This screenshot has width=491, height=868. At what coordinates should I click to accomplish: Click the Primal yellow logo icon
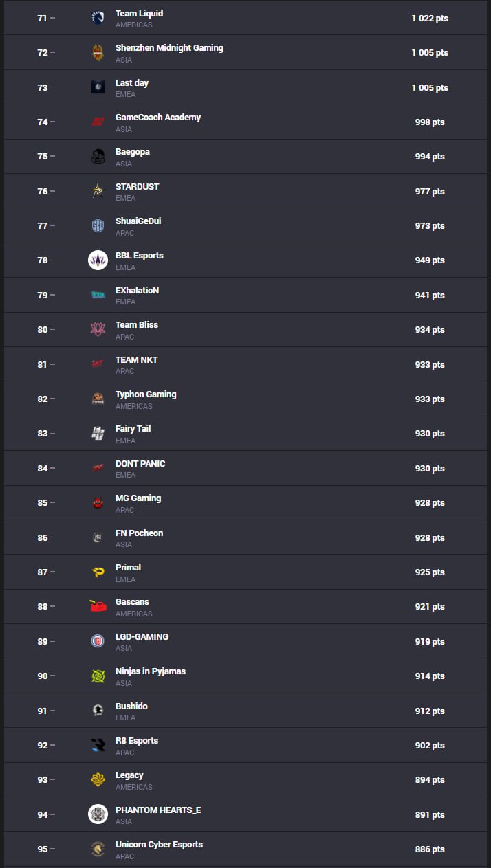[x=98, y=572]
